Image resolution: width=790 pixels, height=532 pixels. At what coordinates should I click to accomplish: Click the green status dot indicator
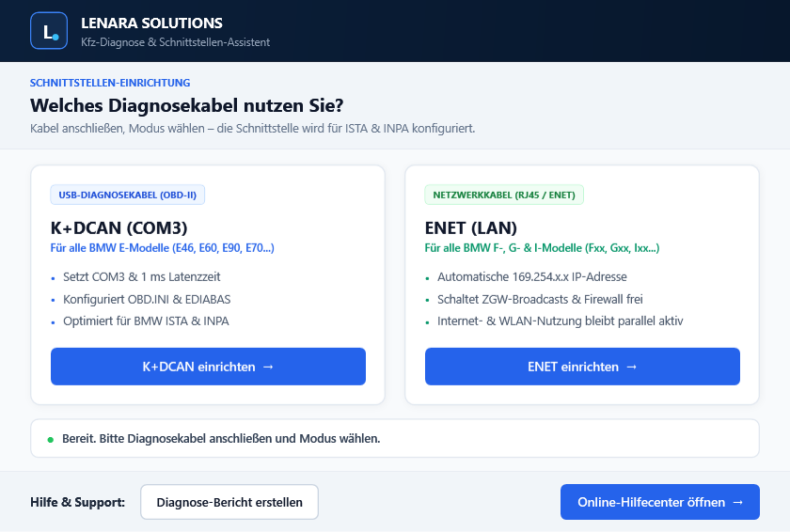pos(51,439)
